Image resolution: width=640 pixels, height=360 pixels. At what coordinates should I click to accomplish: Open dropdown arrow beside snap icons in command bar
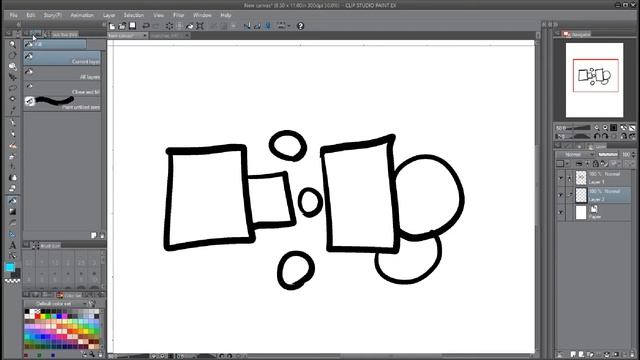[289, 26]
